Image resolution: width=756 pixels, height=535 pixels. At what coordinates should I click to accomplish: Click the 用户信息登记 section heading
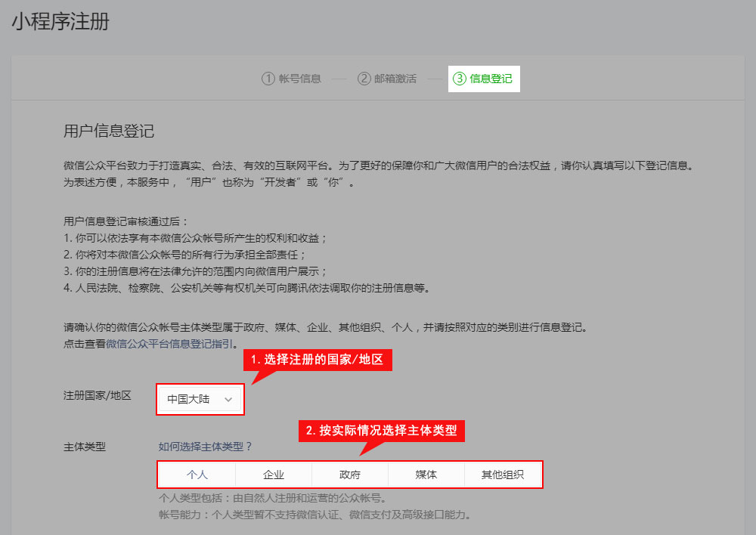click(109, 131)
